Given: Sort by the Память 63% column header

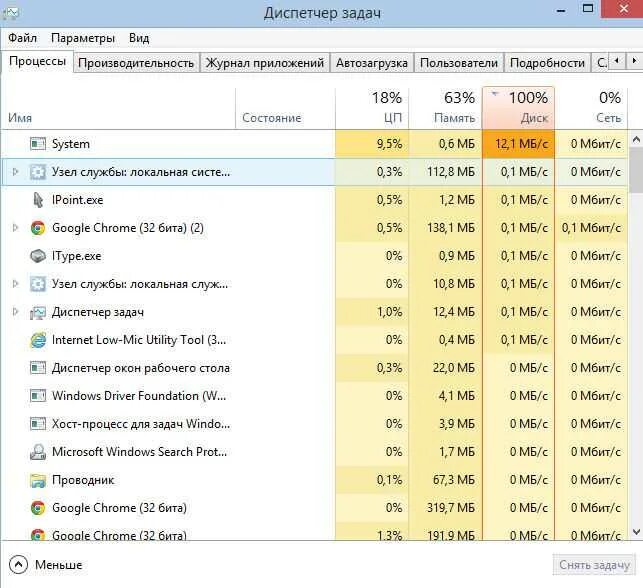Looking at the screenshot, I should [x=445, y=109].
